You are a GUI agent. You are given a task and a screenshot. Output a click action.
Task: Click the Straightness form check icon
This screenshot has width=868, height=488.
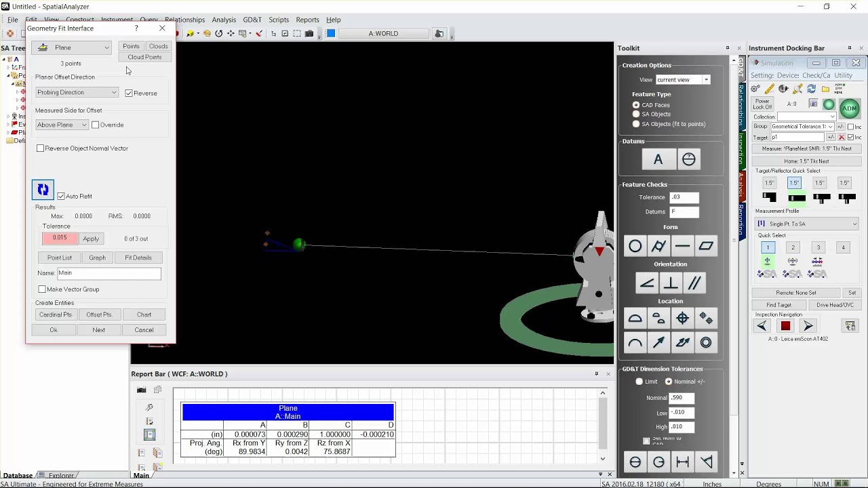click(x=683, y=246)
